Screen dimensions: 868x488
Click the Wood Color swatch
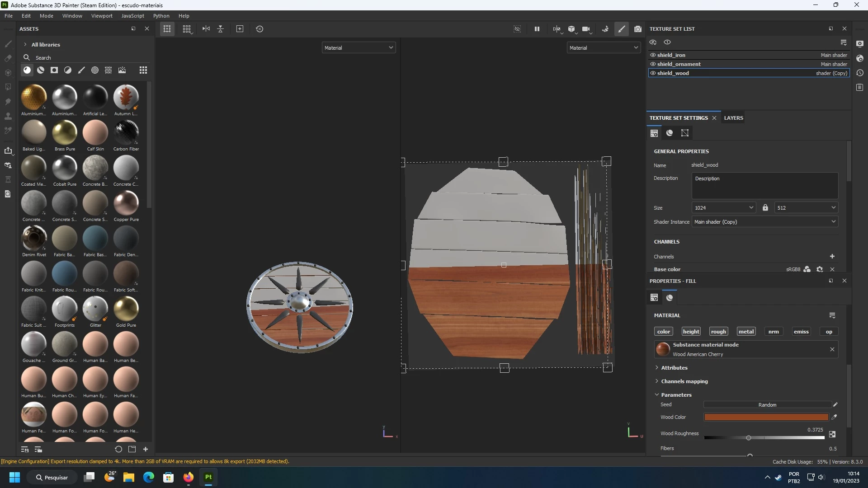tap(766, 417)
